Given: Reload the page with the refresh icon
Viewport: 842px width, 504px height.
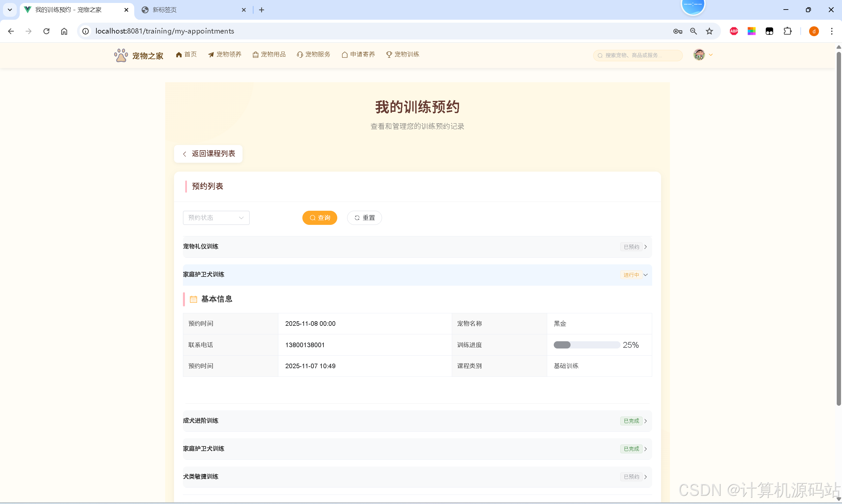Looking at the screenshot, I should (46, 31).
